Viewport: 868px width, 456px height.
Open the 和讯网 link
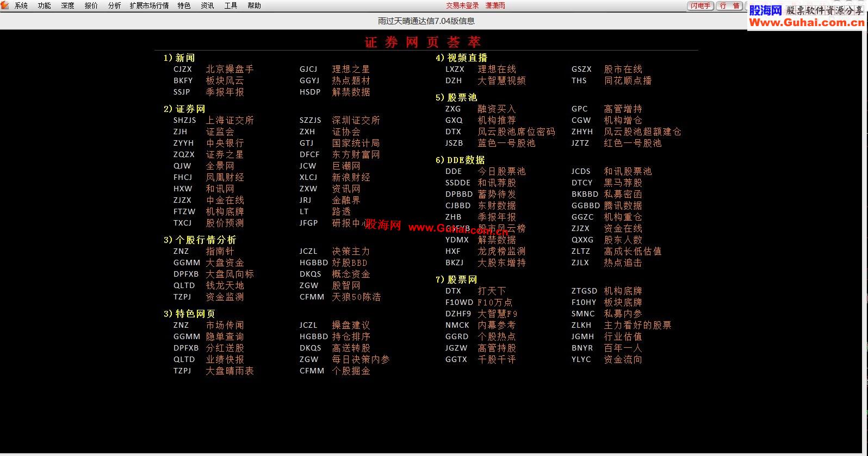tap(220, 189)
